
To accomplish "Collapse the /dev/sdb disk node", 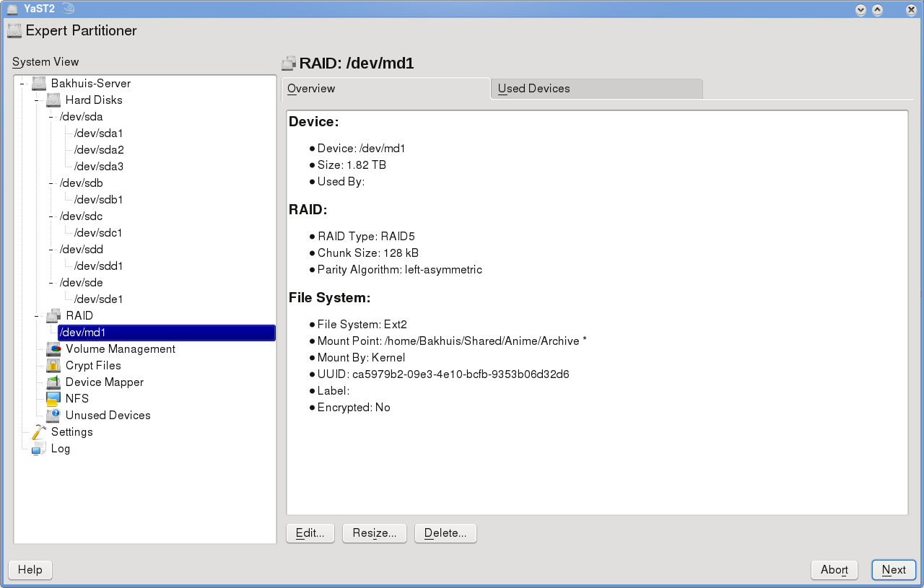I will [51, 183].
